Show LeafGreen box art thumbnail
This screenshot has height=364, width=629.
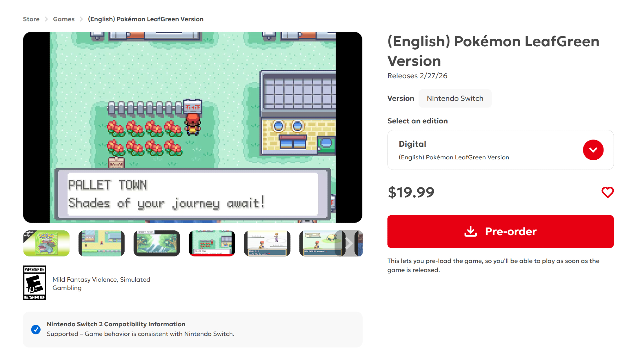click(47, 243)
